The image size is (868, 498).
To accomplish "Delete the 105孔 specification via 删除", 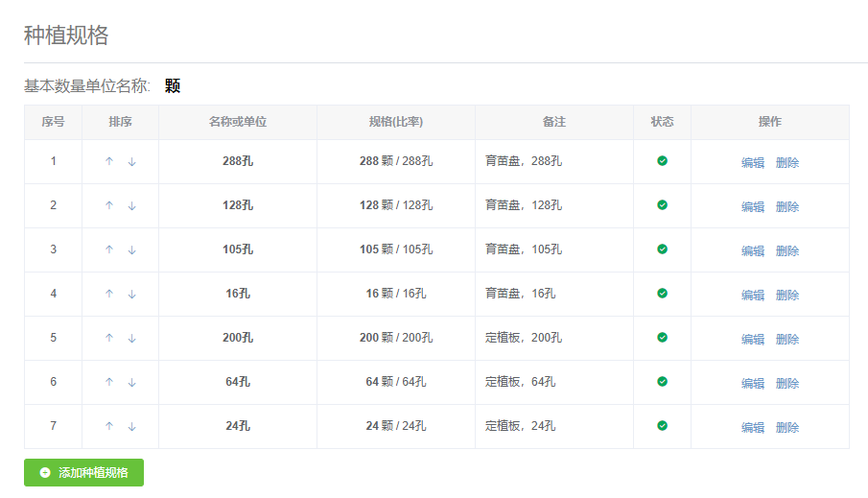I will pyautogui.click(x=787, y=251).
